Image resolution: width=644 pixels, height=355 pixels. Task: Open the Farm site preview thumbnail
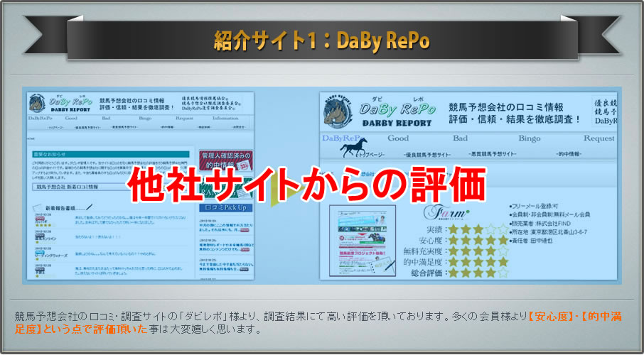pos(363,241)
